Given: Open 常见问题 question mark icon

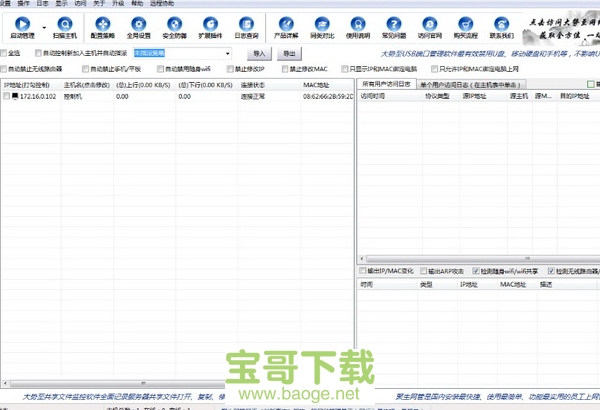Looking at the screenshot, I should coord(394,24).
